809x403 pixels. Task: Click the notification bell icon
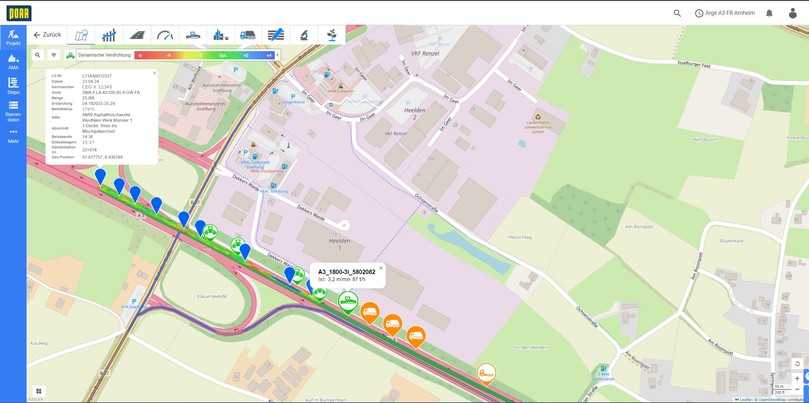point(769,13)
